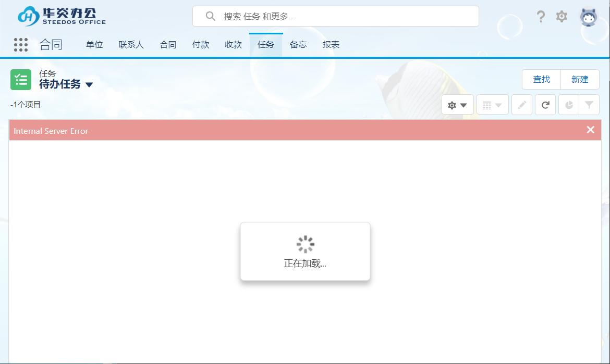Open the filter funnel panel
The height and width of the screenshot is (364, 610).
(589, 105)
